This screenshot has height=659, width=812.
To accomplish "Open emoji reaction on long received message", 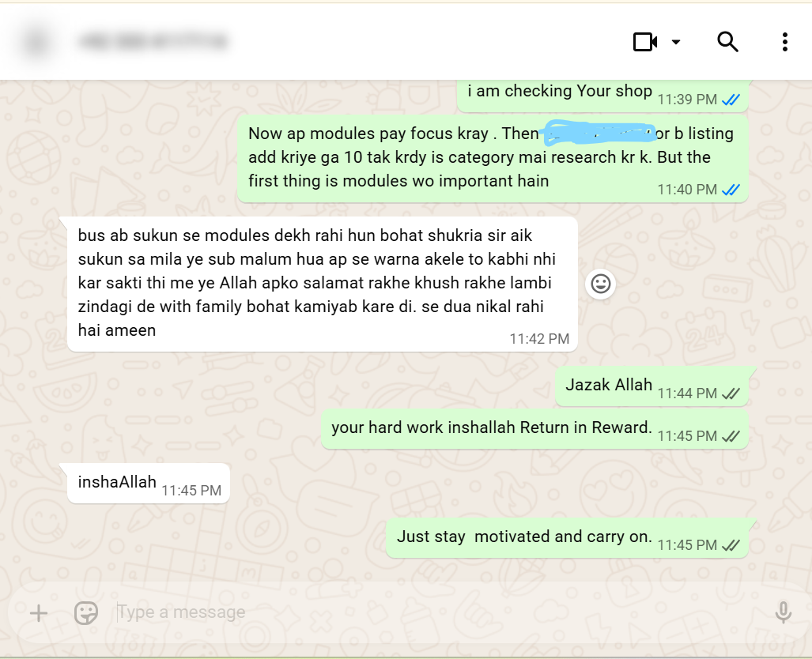I will [x=601, y=284].
